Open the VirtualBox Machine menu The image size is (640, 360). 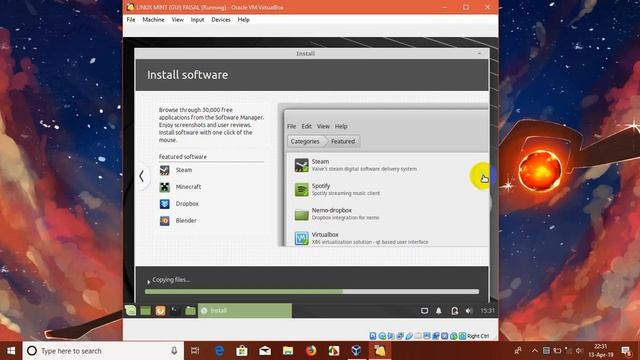[x=153, y=20]
